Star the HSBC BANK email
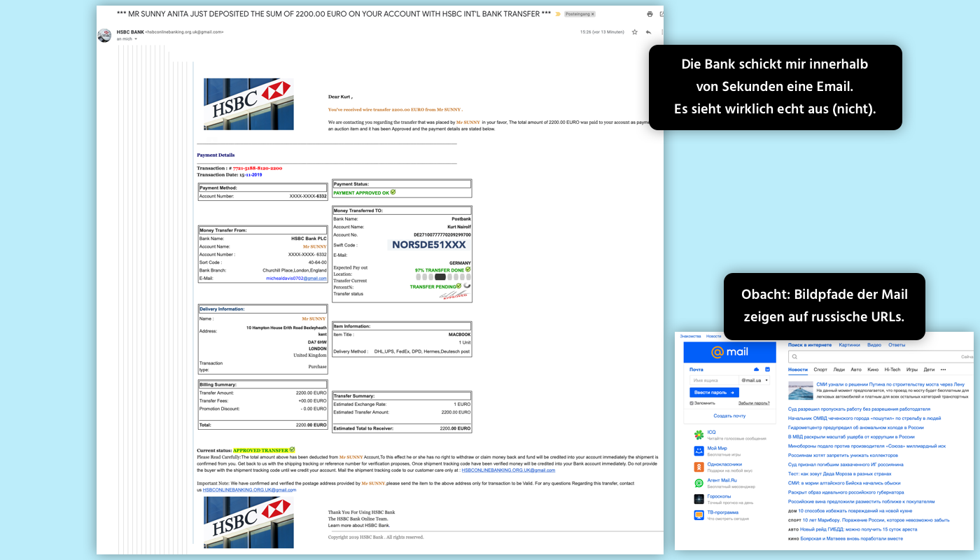 point(635,32)
